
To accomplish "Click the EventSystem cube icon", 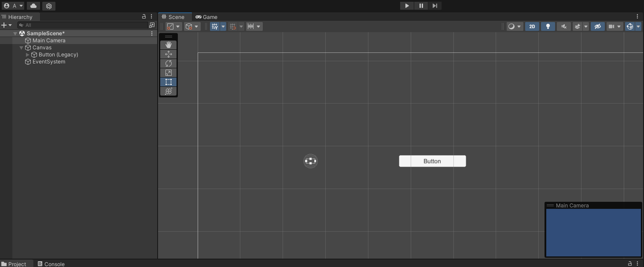I will 28,62.
